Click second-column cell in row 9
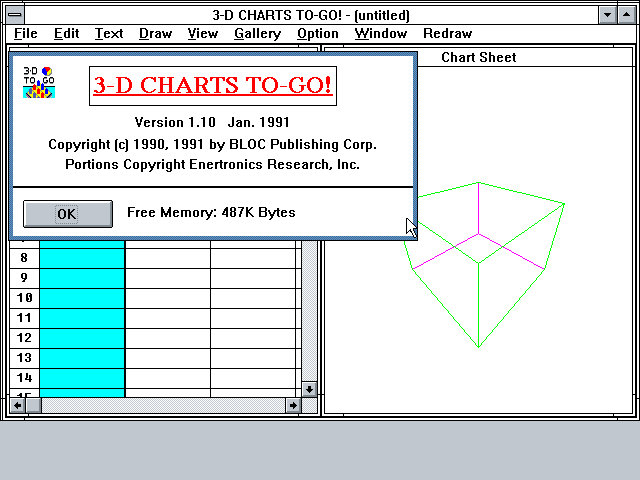This screenshot has width=640, height=480. click(x=168, y=278)
